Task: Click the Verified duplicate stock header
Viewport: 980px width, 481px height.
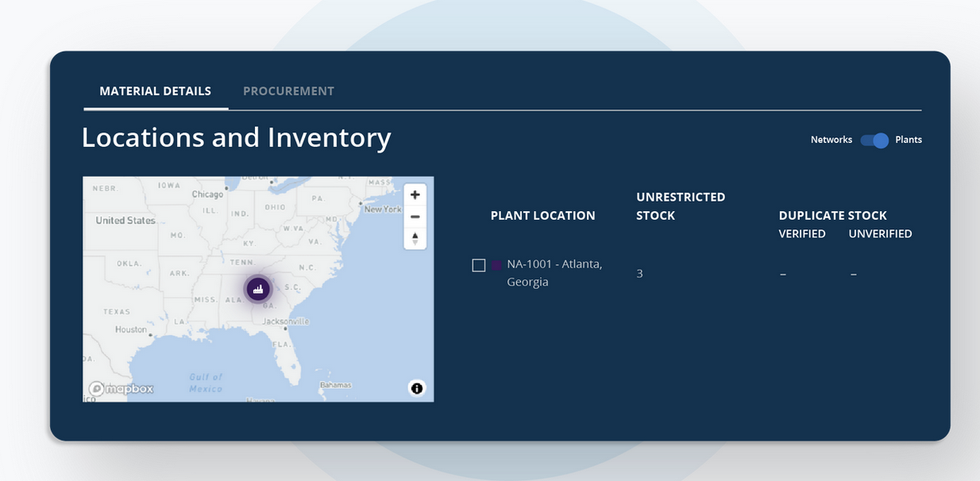Action: click(802, 234)
